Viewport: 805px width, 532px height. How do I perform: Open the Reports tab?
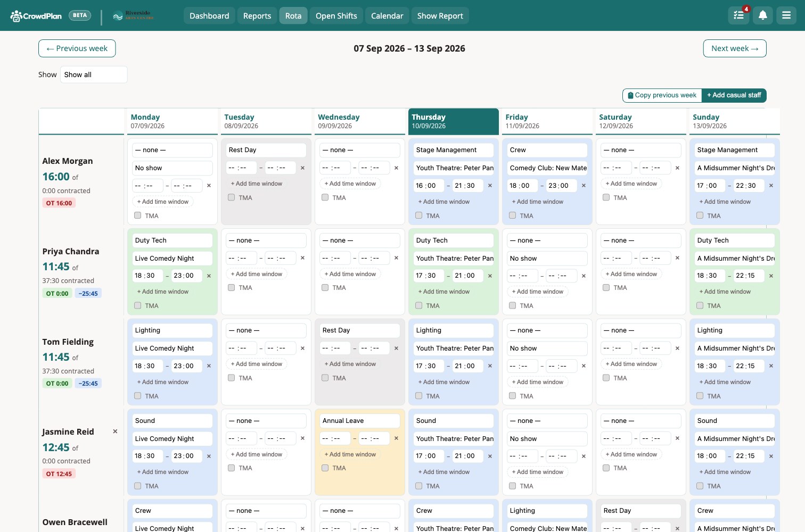click(257, 16)
